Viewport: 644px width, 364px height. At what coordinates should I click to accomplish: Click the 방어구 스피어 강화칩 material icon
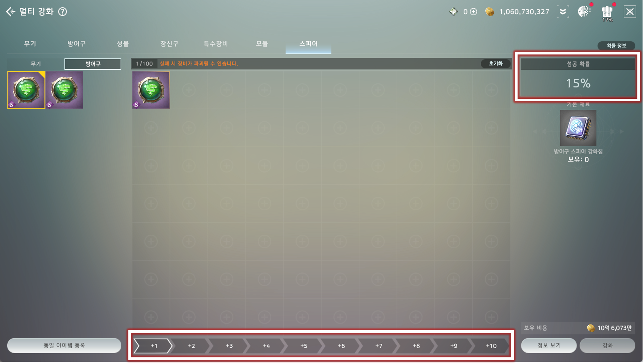click(x=578, y=128)
